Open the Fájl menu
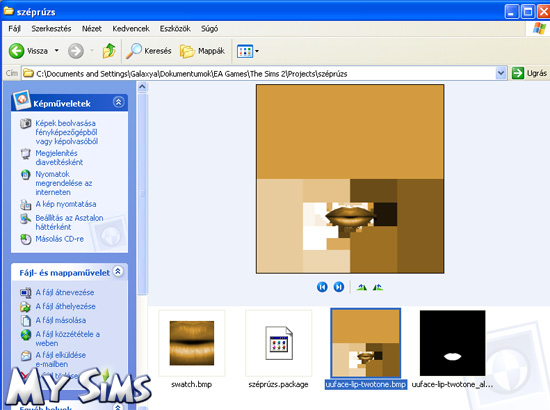The height and width of the screenshot is (410, 550). point(14,28)
